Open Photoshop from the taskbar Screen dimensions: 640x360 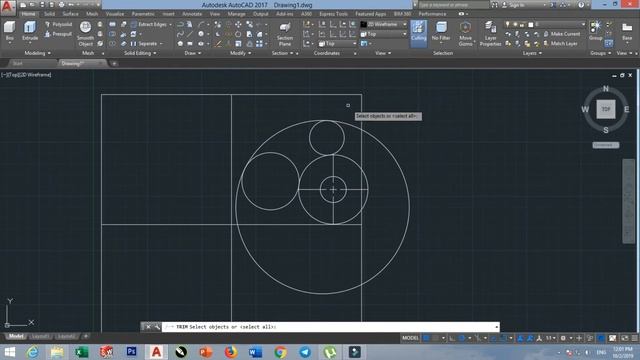click(131, 352)
